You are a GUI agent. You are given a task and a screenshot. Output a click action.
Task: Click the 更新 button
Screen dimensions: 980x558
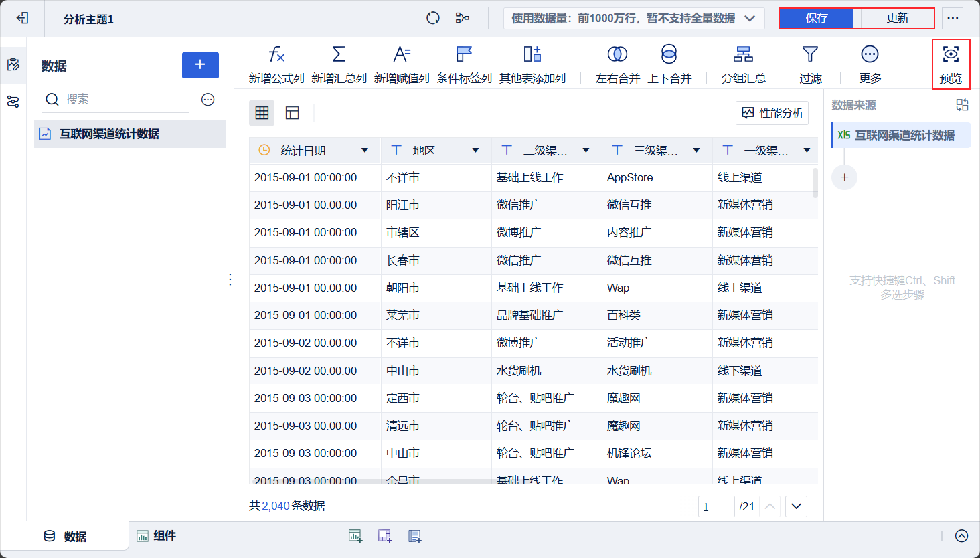[897, 18]
